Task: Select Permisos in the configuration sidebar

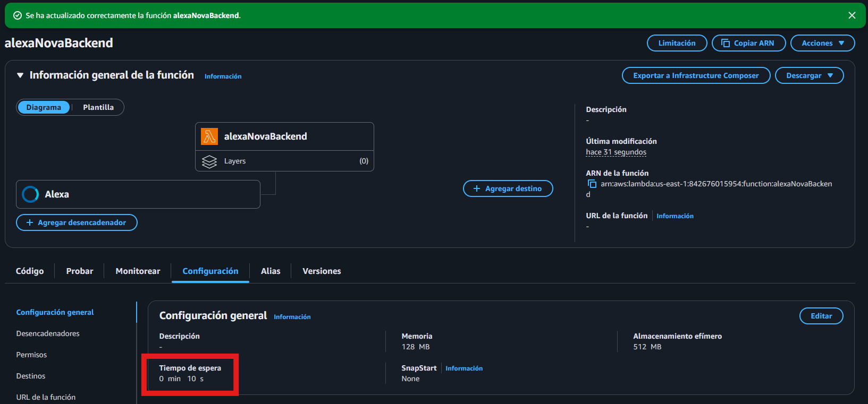Action: click(31, 355)
